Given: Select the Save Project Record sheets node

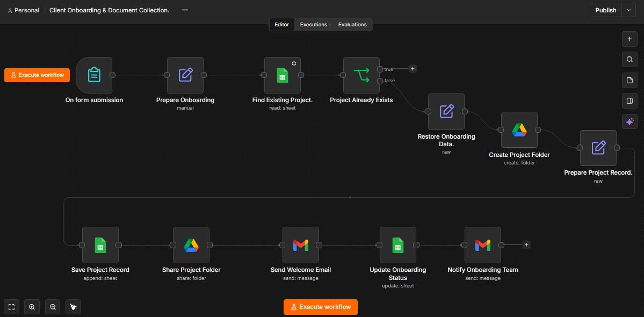Looking at the screenshot, I should tap(100, 245).
